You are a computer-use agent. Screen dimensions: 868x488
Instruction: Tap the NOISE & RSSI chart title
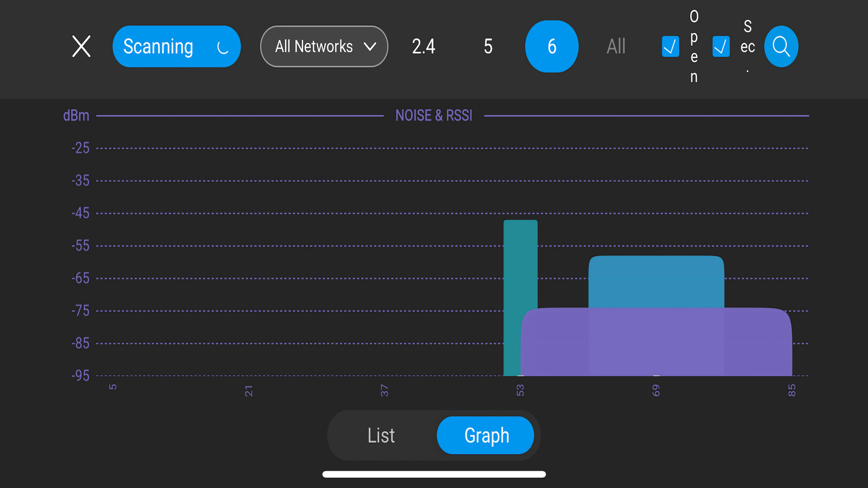[434, 115]
